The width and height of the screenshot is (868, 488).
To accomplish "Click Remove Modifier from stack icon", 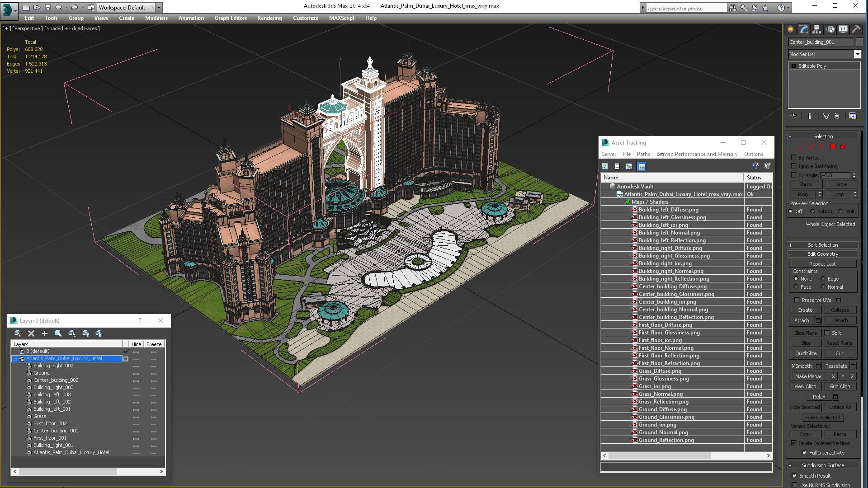I will [837, 116].
